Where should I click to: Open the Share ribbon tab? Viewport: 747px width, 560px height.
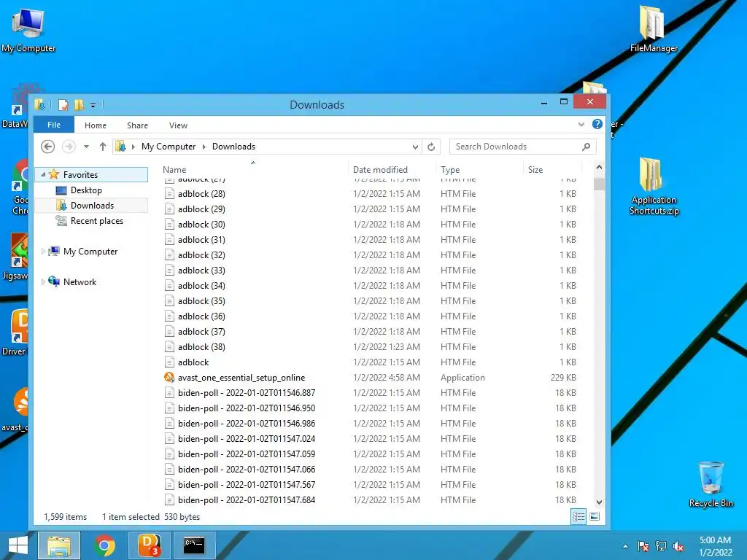(x=137, y=125)
